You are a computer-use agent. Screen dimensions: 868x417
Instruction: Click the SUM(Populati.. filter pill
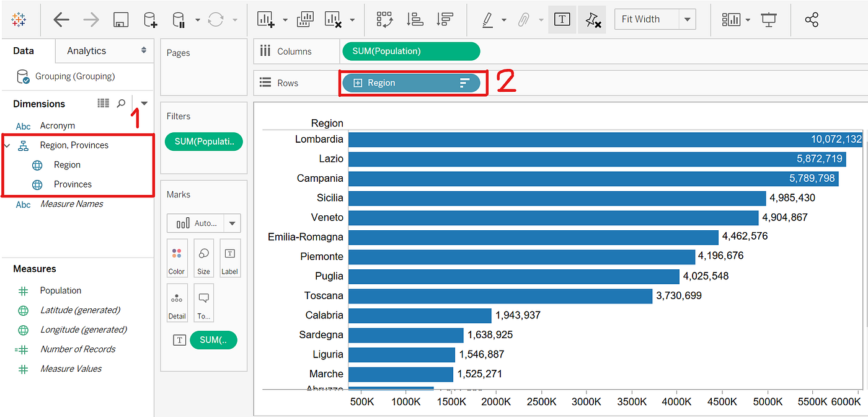(x=204, y=141)
